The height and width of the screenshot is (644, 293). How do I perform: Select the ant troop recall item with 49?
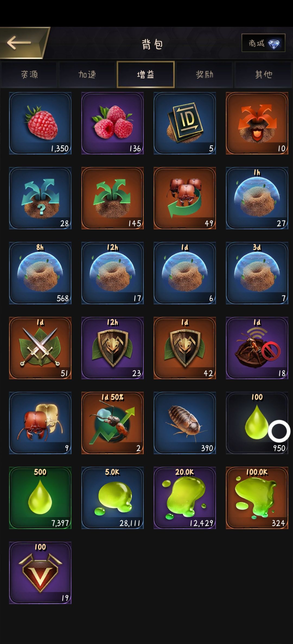[x=185, y=198]
